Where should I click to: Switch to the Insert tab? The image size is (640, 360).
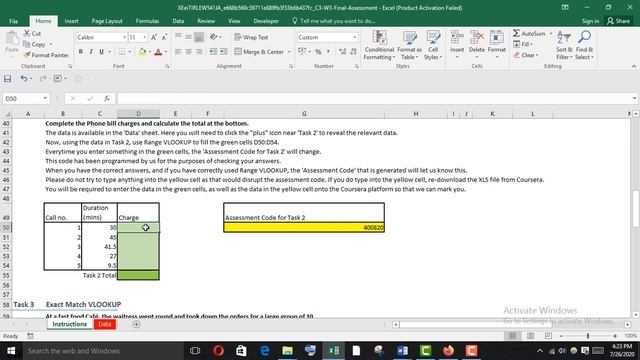[71, 21]
